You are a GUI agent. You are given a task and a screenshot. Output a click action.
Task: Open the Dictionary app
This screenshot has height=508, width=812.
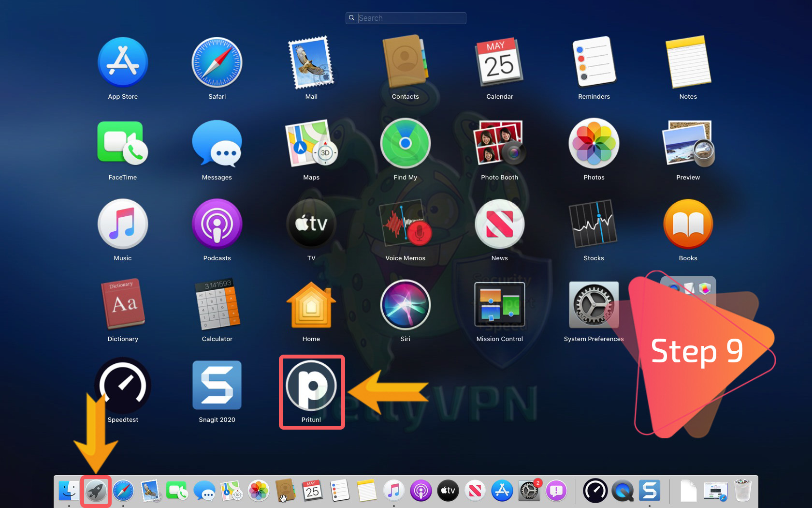pyautogui.click(x=122, y=305)
